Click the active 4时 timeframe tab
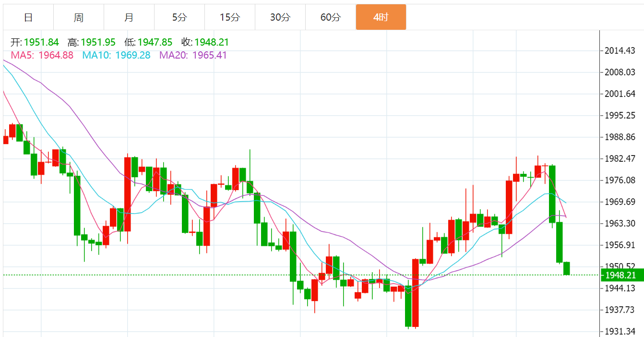 [x=381, y=17]
